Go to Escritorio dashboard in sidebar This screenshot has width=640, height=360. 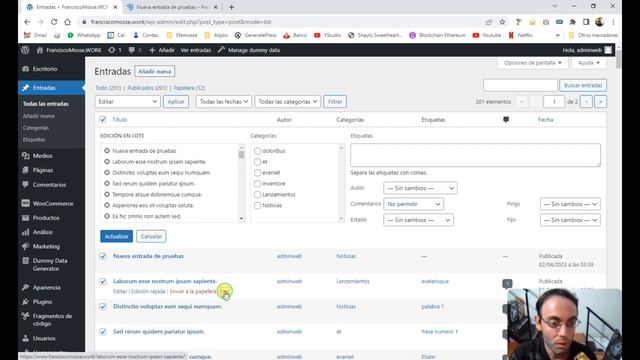tap(45, 69)
